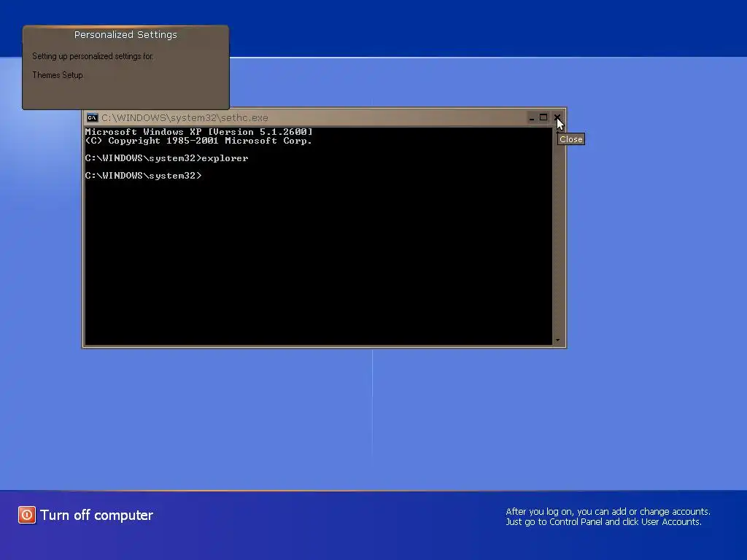Maximize the sethc.exe command prompt window

(x=543, y=117)
